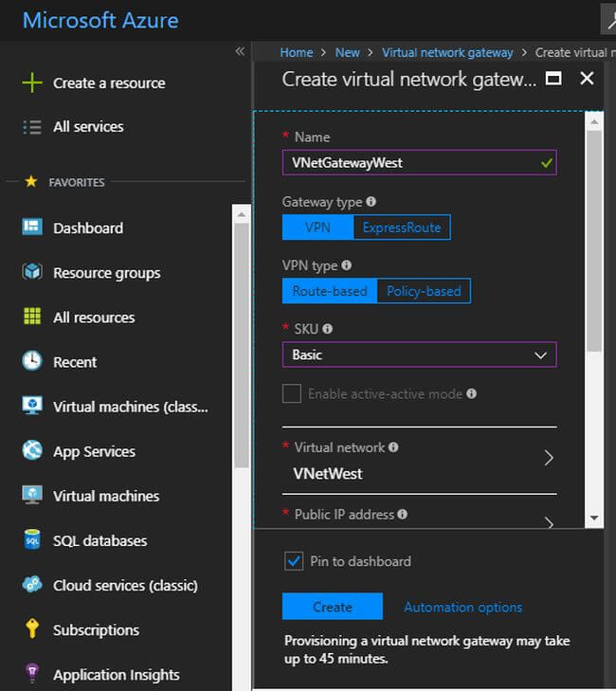Viewport: 616px width, 691px height.
Task: Click the Dashboard icon in favorites
Action: 32,227
